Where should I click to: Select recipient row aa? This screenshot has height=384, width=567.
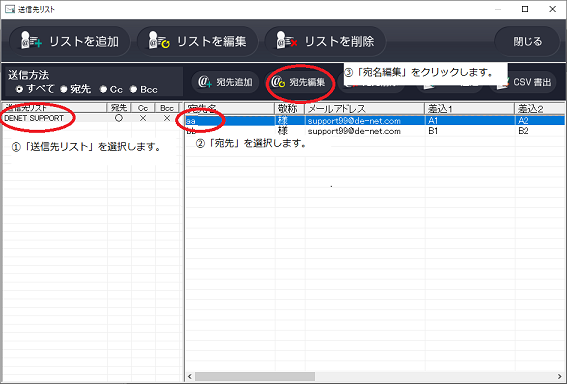pos(375,120)
